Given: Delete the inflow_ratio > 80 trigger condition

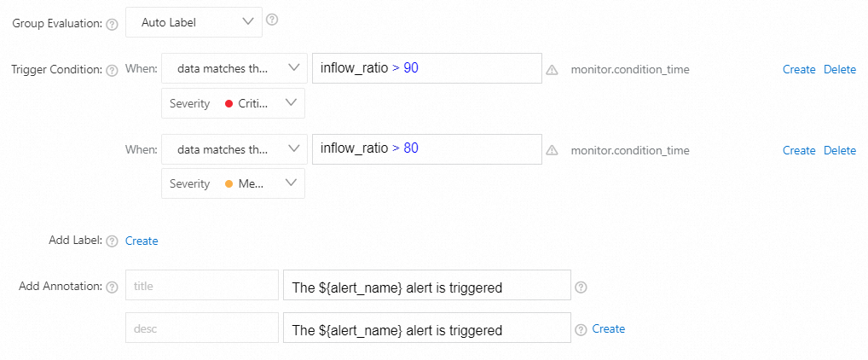Looking at the screenshot, I should (x=840, y=150).
